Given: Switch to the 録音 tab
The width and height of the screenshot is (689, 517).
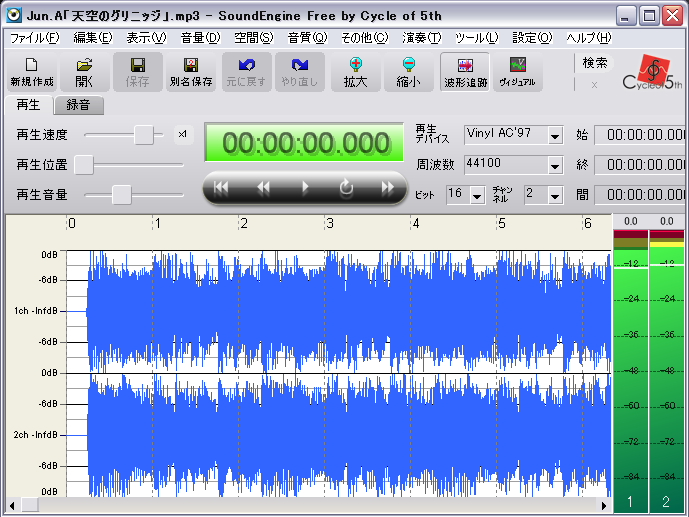Looking at the screenshot, I should pos(78,105).
